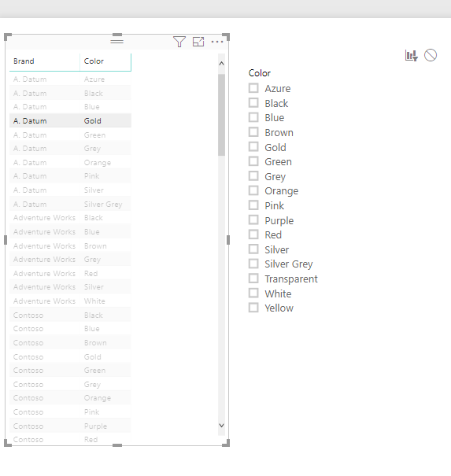Sort by the Brand column header

45,61
